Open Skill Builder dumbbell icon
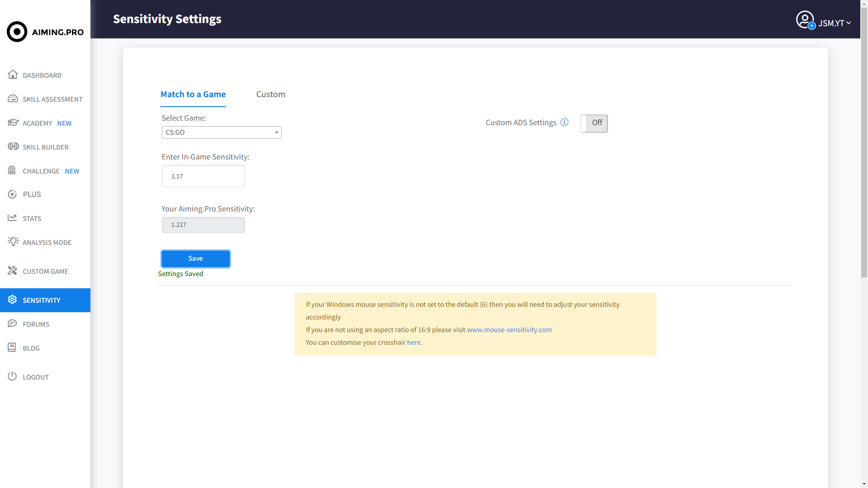Viewport: 868px width, 488px height. point(13,146)
